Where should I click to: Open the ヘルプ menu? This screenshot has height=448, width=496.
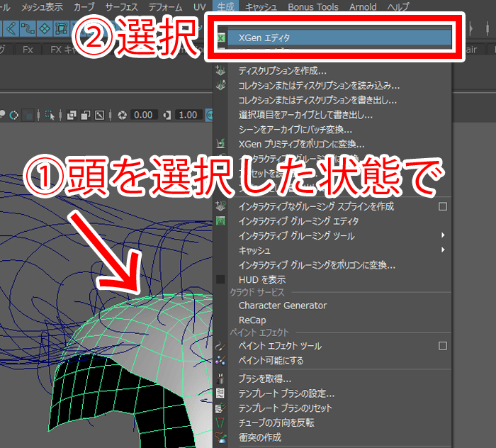click(x=398, y=7)
